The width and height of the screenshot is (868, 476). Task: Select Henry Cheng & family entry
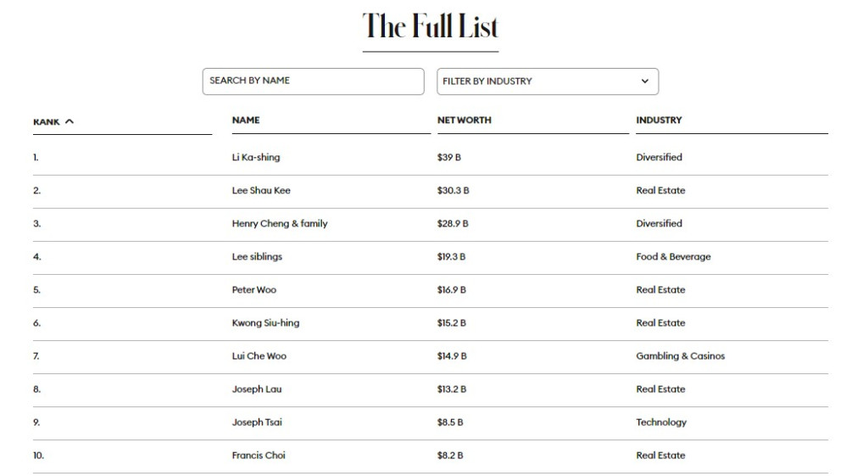[x=280, y=224]
